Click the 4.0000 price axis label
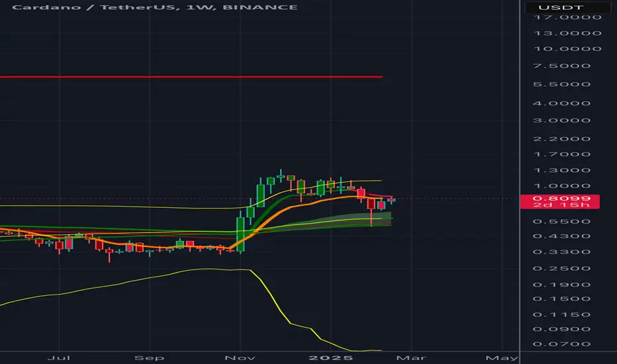 561,103
